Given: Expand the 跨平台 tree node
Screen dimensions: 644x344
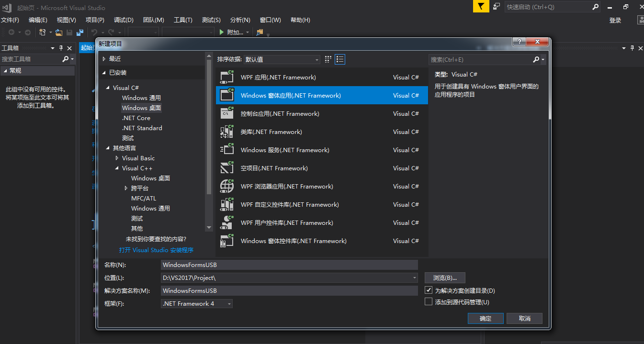Looking at the screenshot, I should 126,188.
